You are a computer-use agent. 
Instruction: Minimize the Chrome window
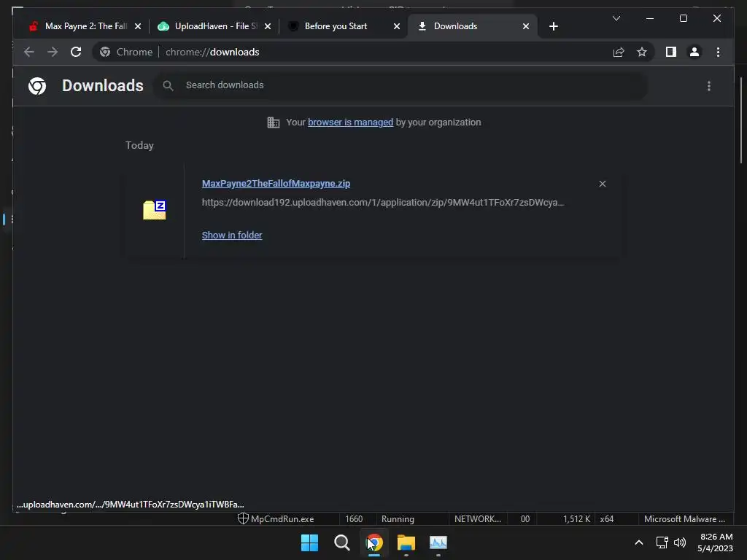pyautogui.click(x=650, y=18)
